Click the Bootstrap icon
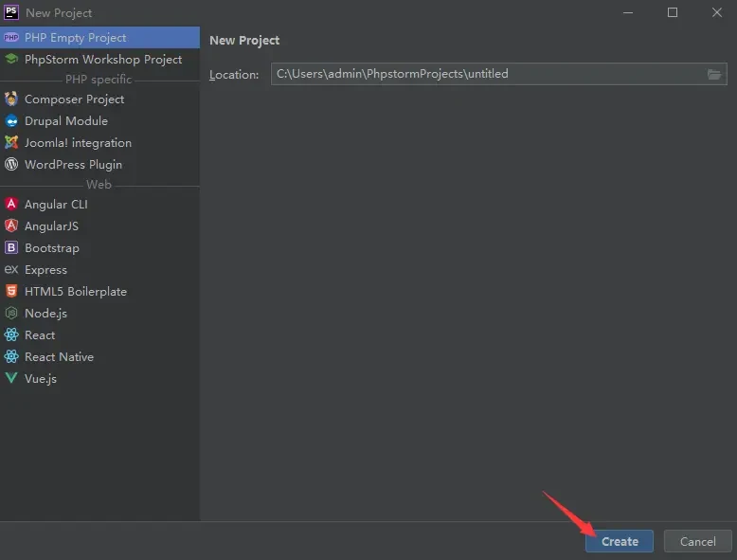Image resolution: width=737 pixels, height=560 pixels. click(x=11, y=247)
